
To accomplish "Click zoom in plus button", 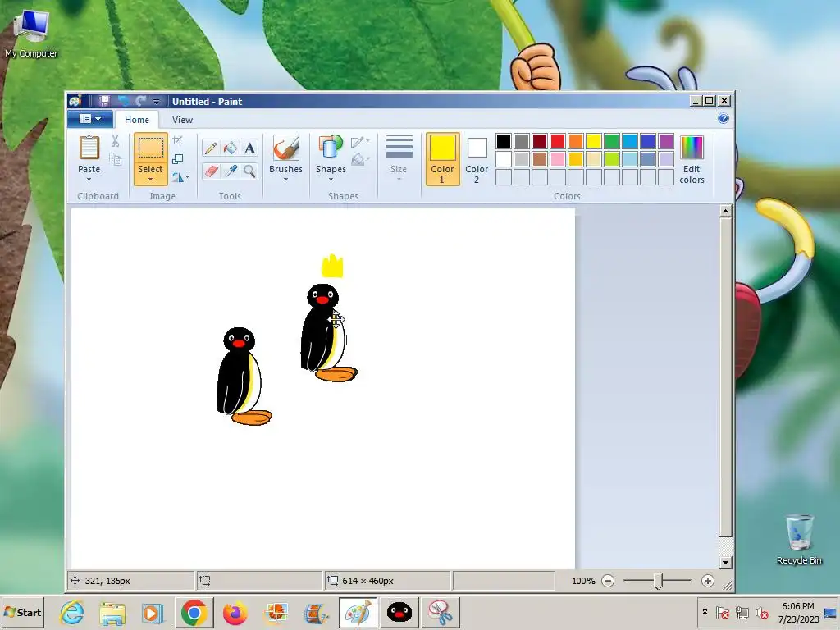I will (x=708, y=581).
